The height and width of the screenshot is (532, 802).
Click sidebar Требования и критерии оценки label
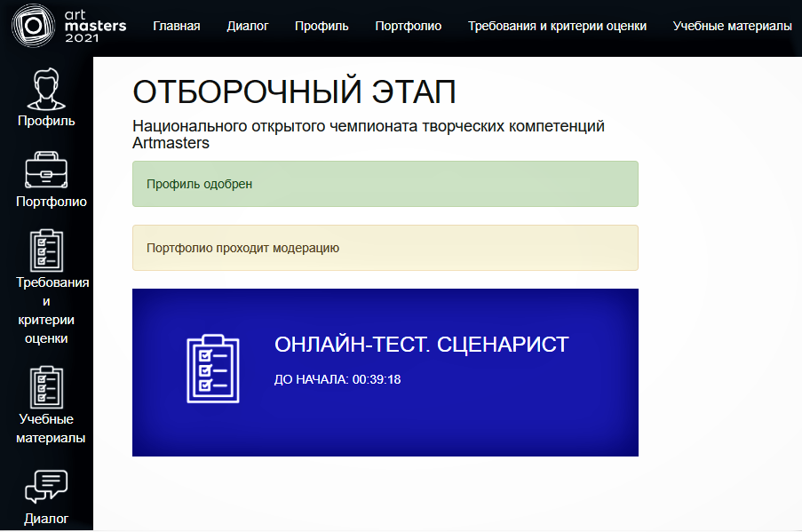52,310
